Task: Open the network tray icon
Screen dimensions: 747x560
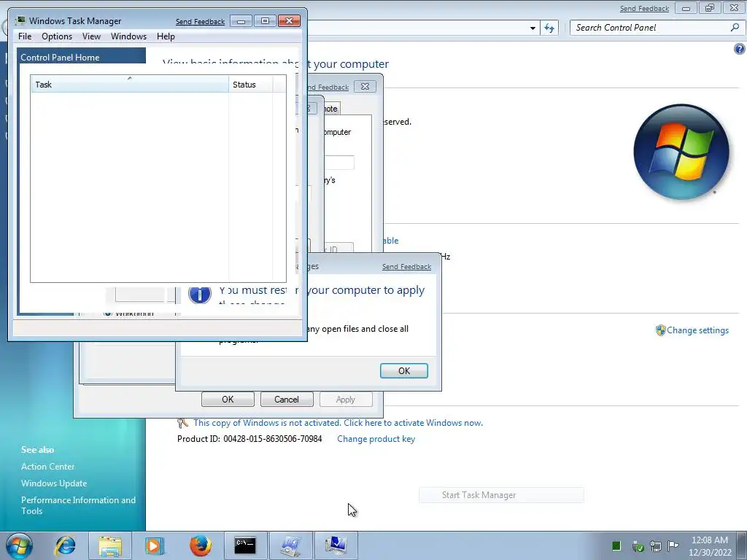Action: pos(656,546)
